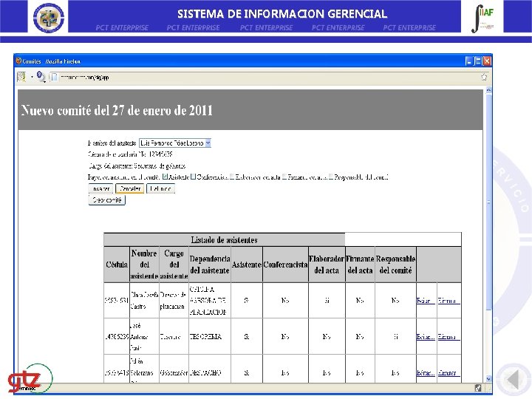Viewport: 532px width, 399px height.
Task: Tick the Firmante del acta checkbox
Action: tap(284, 177)
